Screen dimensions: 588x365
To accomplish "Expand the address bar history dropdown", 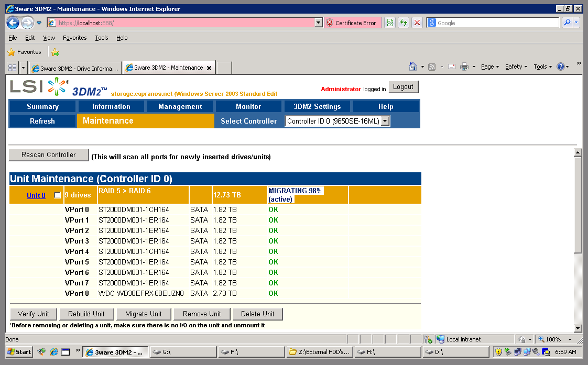I will tap(318, 23).
